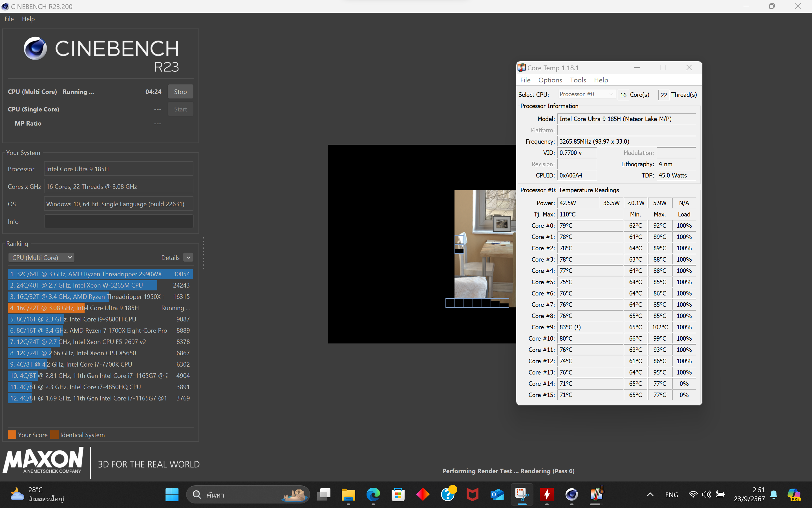
Task: Open the Select CPU Processor #0 dropdown
Action: (586, 95)
